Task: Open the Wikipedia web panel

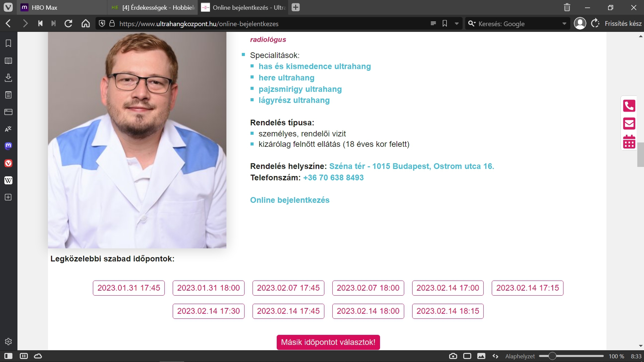Action: pos(8,180)
